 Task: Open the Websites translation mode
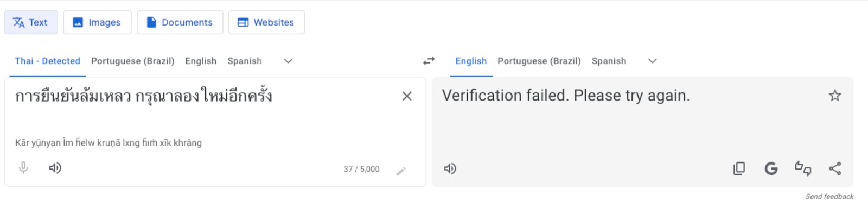[266, 22]
